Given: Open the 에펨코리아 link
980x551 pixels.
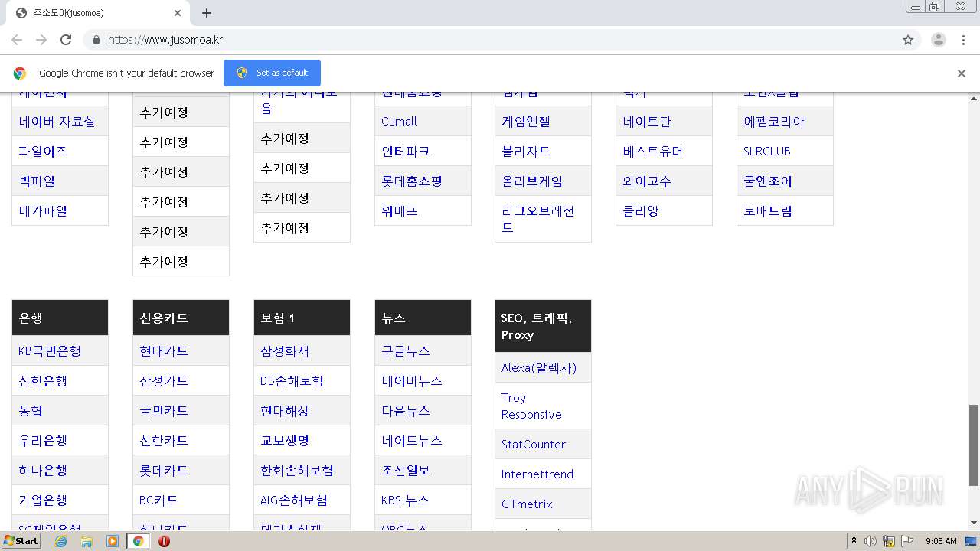Looking at the screenshot, I should 774,122.
